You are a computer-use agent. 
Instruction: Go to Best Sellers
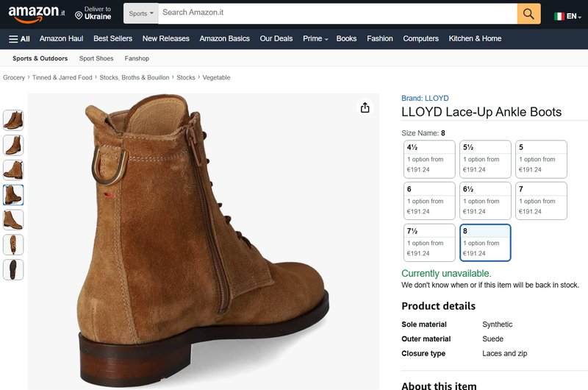(113, 39)
